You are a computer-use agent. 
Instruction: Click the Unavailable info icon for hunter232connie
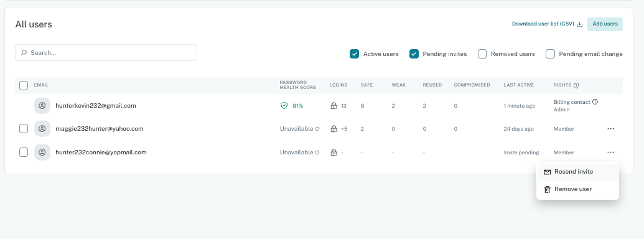pos(317,152)
